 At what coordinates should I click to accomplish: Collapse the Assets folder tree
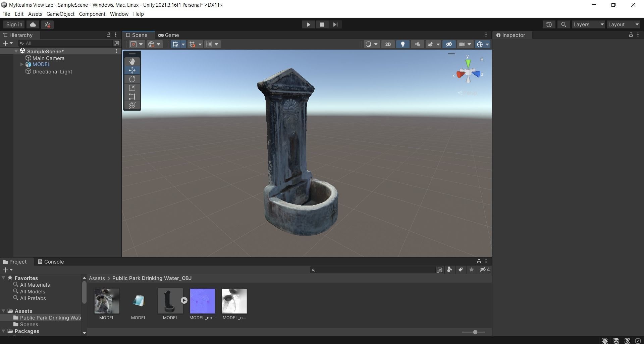3,311
